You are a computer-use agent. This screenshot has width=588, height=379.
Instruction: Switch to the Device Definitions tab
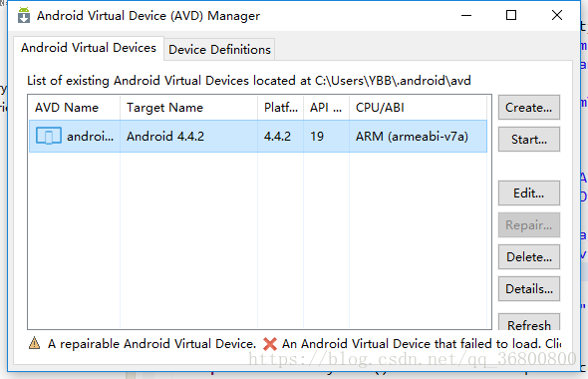pos(219,49)
